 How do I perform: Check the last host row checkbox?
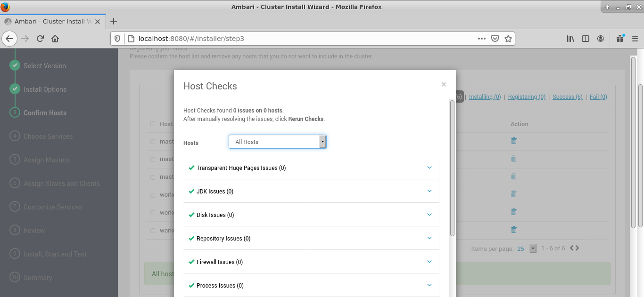click(x=153, y=231)
